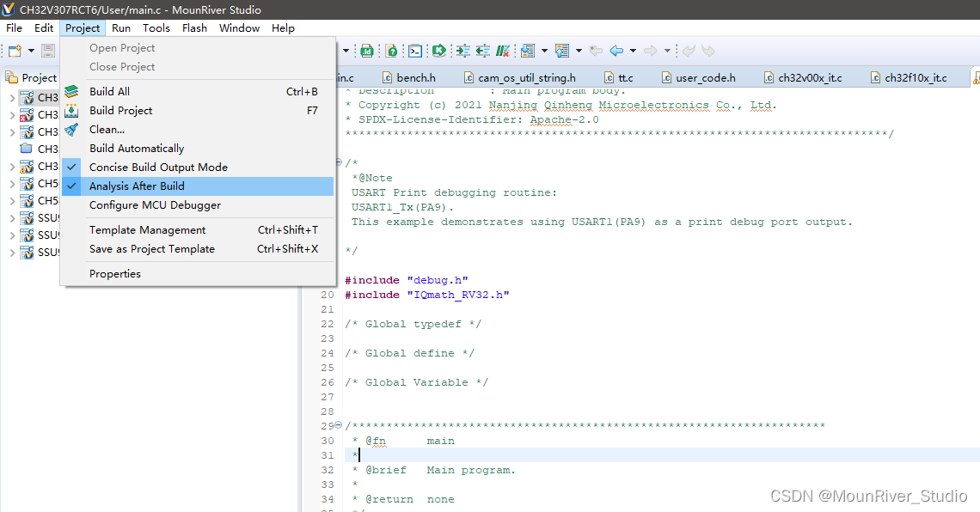Switch to the tt.c tab
This screenshot has height=512, width=980.
619,77
